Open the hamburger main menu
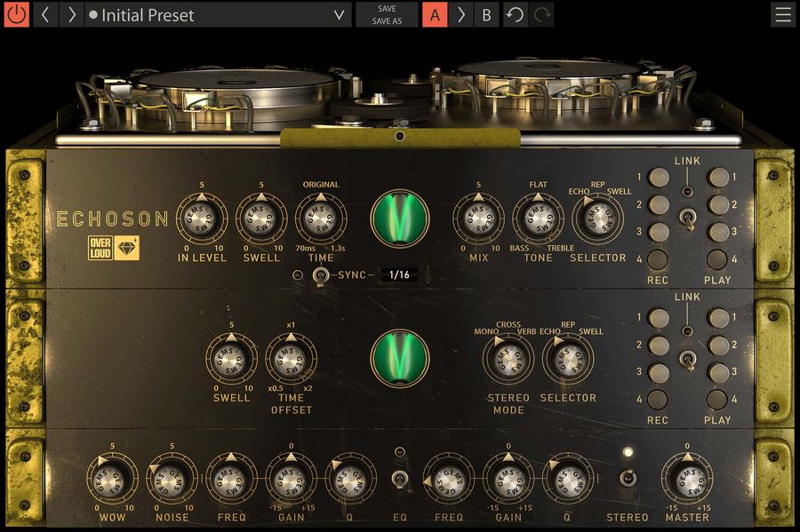 point(783,15)
